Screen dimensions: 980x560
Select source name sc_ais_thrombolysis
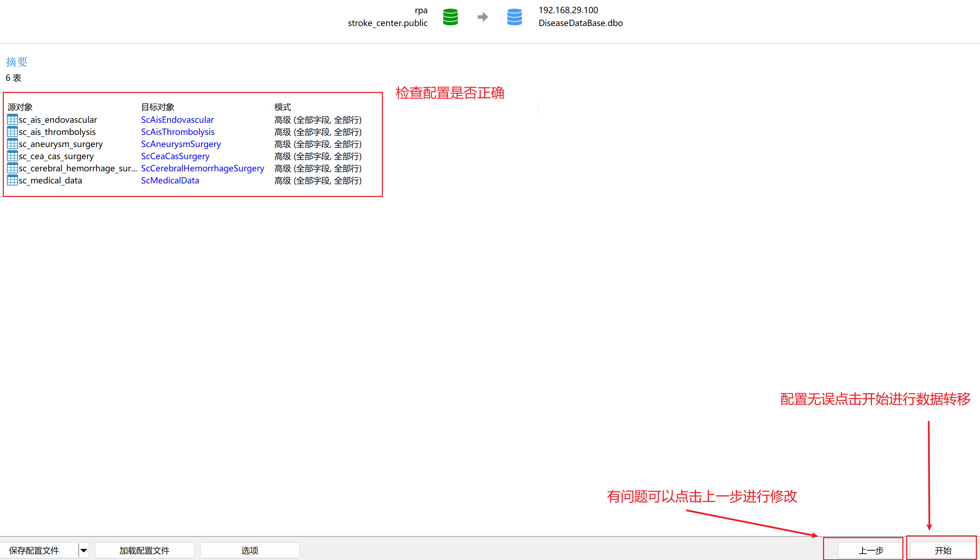(57, 132)
